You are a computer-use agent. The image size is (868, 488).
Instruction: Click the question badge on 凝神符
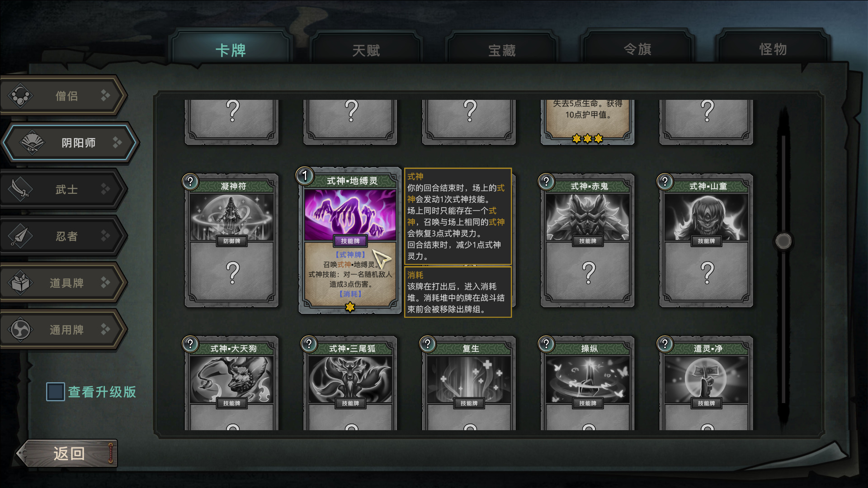click(x=190, y=182)
